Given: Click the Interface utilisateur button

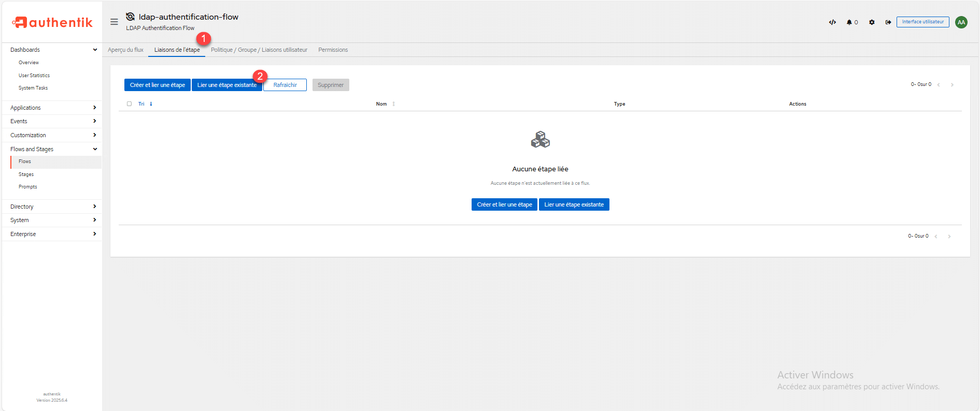Looking at the screenshot, I should (x=922, y=22).
